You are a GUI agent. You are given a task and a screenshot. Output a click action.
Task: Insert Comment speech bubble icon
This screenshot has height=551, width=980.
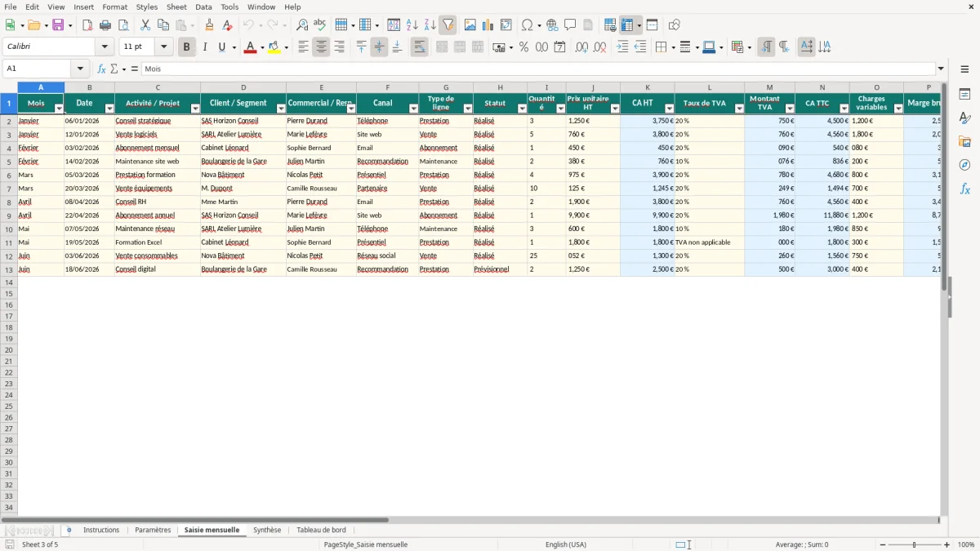[x=570, y=25]
